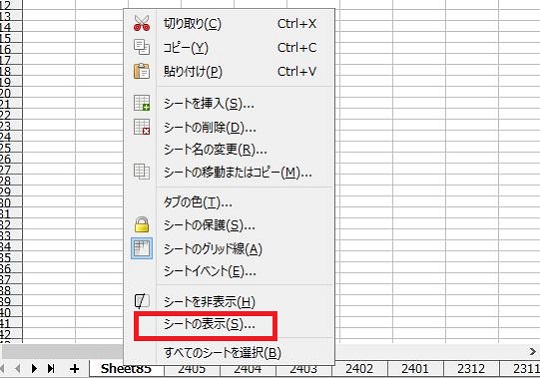Open タブの色(T)... menu entry
The width and height of the screenshot is (540, 378).
pos(229,202)
